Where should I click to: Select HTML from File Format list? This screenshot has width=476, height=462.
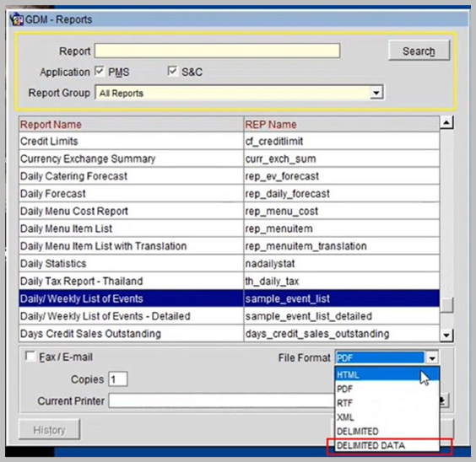tap(387, 375)
